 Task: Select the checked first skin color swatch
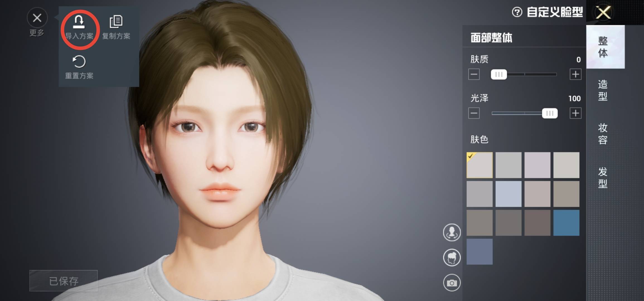[x=480, y=165]
